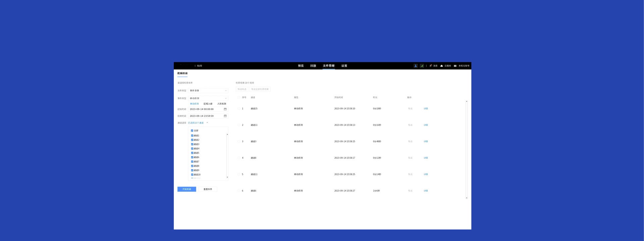Screen dimensions: 644x241
Task: Open 详情 link for 通道15 row
Action: coord(426,109)
